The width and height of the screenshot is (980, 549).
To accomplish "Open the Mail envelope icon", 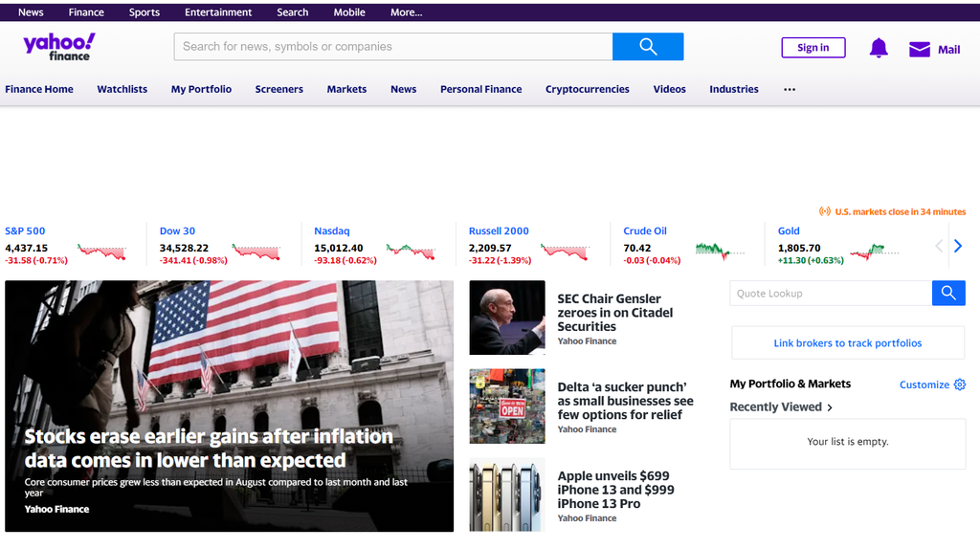I will [920, 50].
